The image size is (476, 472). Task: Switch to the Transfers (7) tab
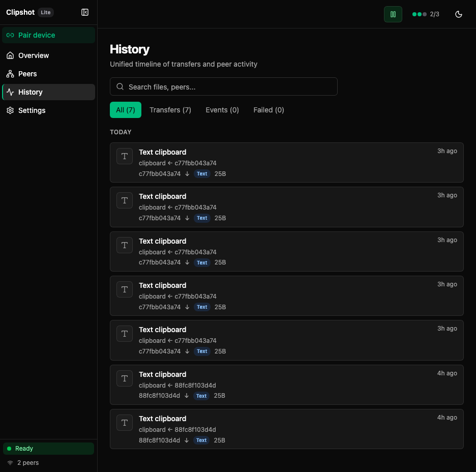pos(170,110)
